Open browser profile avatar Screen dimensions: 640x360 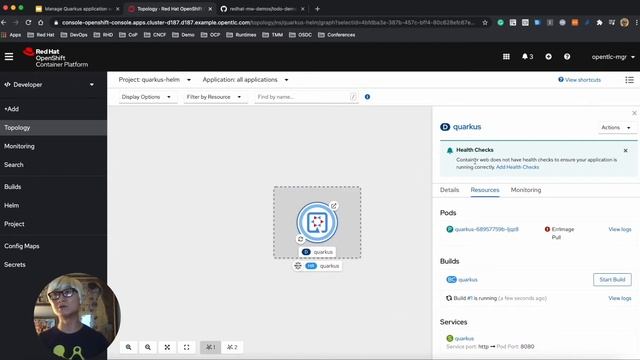(624, 22)
